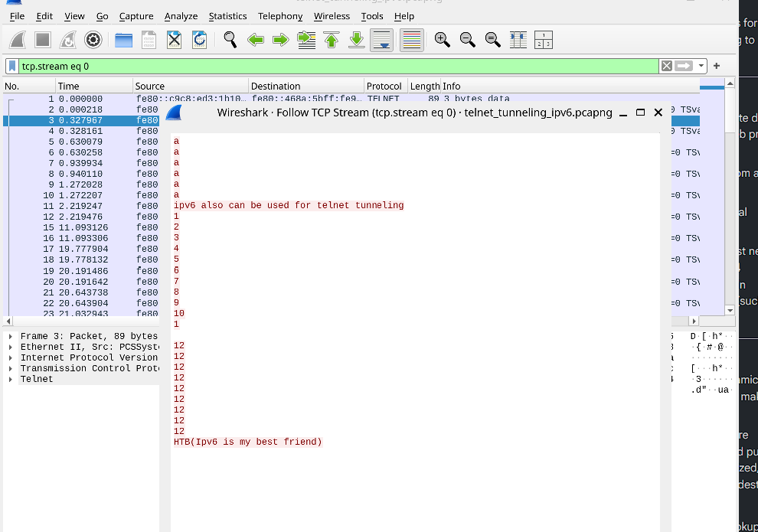Select packet 21 at time 20.643738

click(x=81, y=292)
